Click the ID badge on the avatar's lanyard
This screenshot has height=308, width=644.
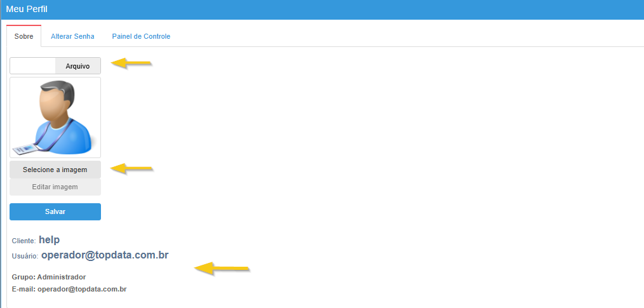pos(23,149)
